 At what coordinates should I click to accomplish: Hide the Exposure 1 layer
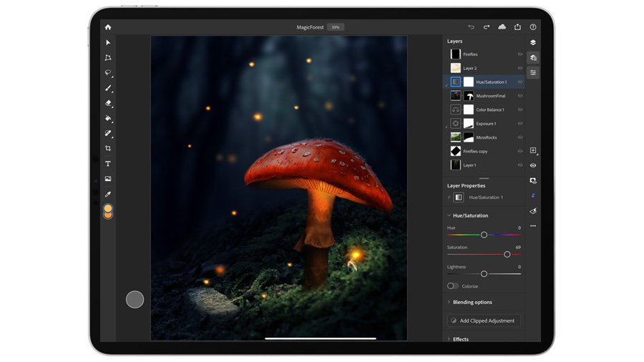coord(520,124)
